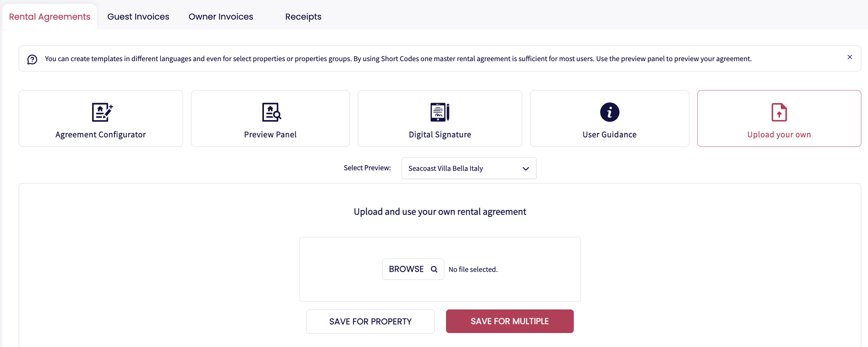
Task: Switch to the Guest Invoices tab
Action: click(x=138, y=17)
